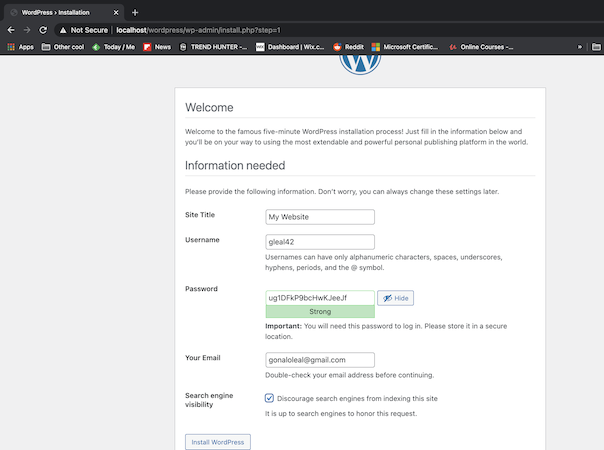The width and height of the screenshot is (604, 450).
Task: Open the Apps bookmark shortcut
Action: tap(21, 47)
